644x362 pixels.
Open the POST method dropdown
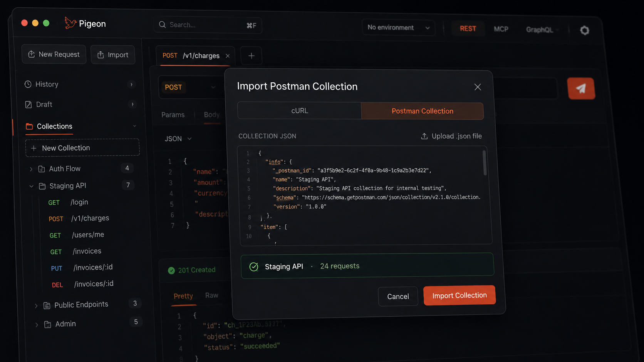190,87
